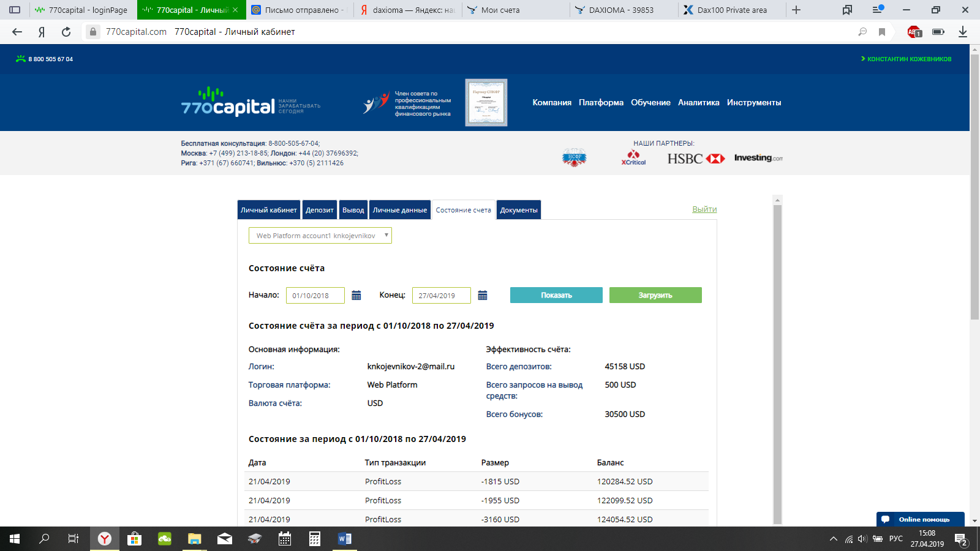Show hidden tray icons chevron
Viewport: 980px width, 551px height.
[x=833, y=539]
